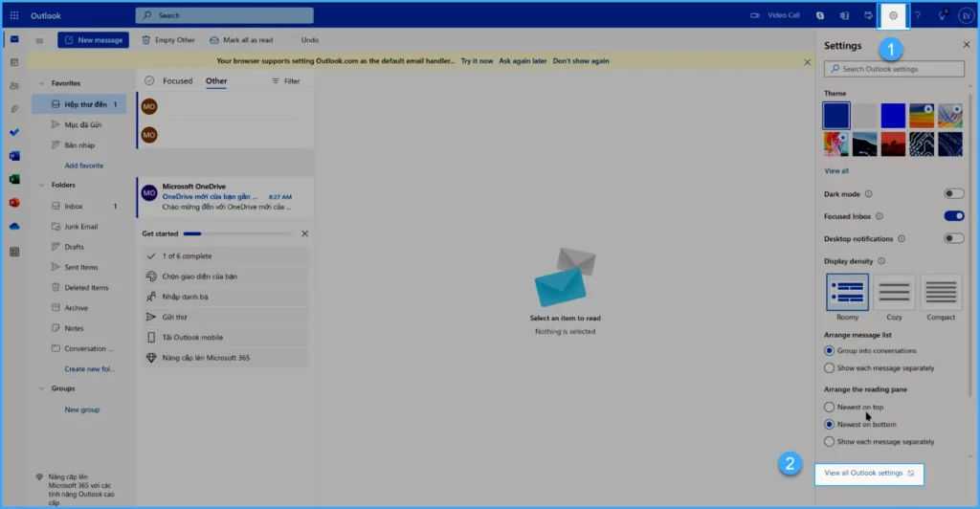Open the Help question mark icon

pyautogui.click(x=918, y=15)
